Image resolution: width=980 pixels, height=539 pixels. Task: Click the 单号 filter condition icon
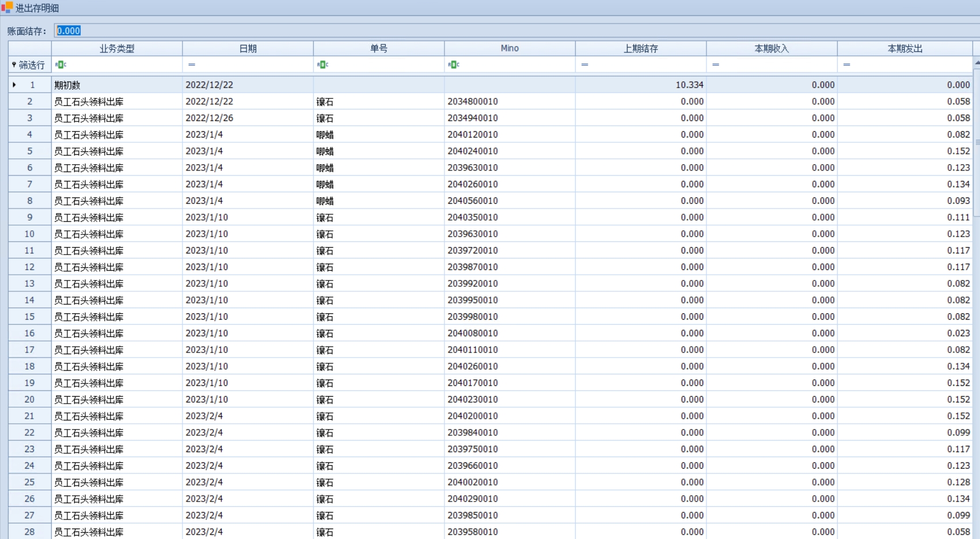[322, 64]
